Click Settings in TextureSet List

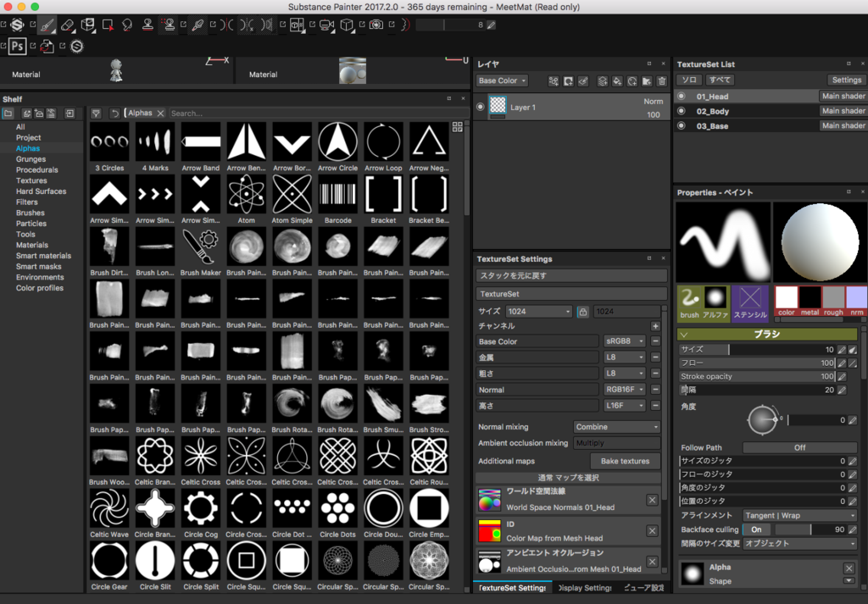point(847,80)
